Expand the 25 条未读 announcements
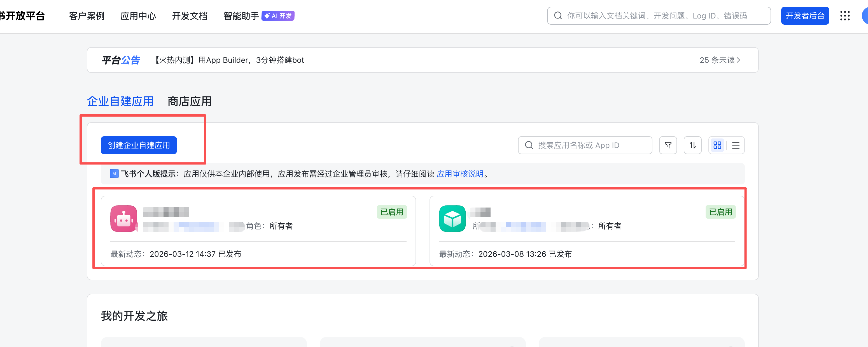The image size is (868, 347). click(x=720, y=60)
